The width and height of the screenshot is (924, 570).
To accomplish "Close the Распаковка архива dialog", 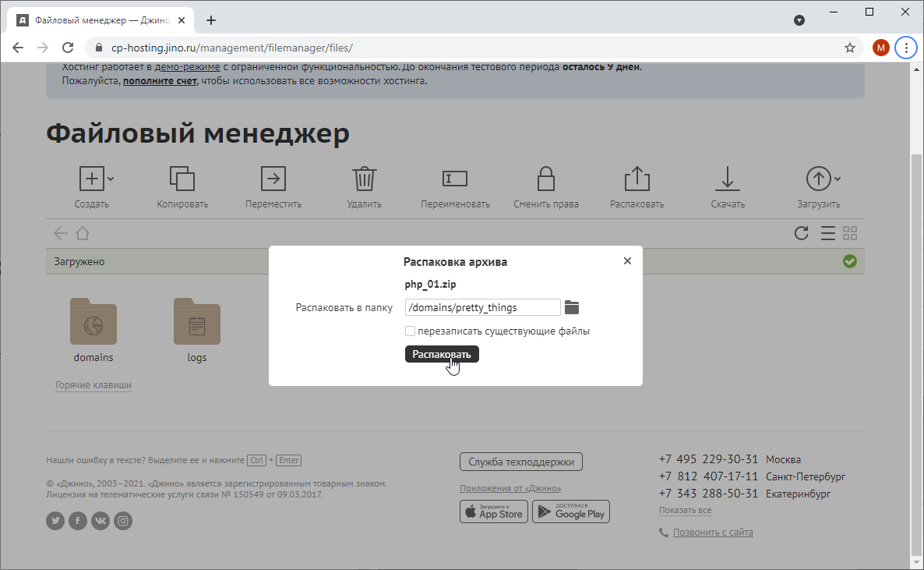I will point(627,261).
